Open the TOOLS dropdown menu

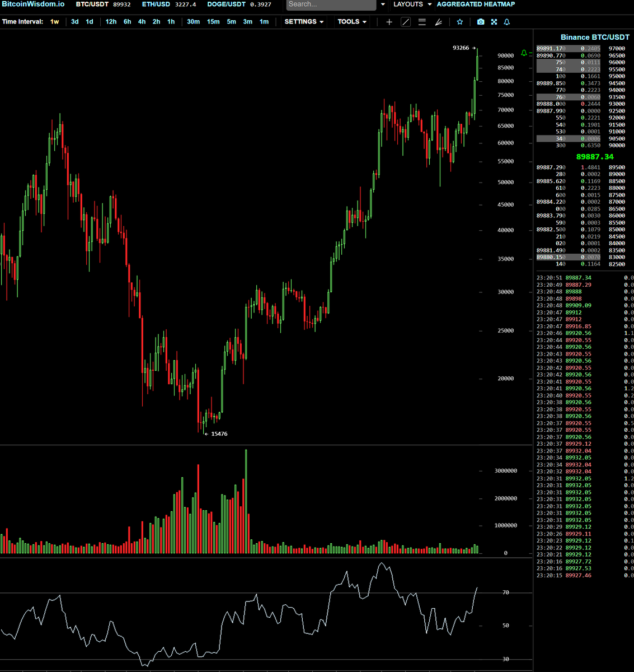pos(352,22)
